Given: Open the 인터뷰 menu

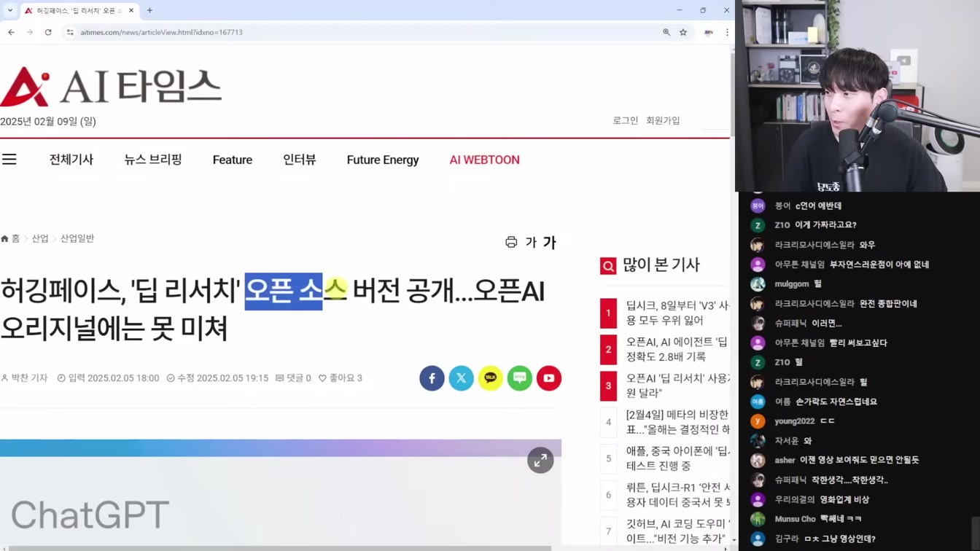Looking at the screenshot, I should point(300,160).
